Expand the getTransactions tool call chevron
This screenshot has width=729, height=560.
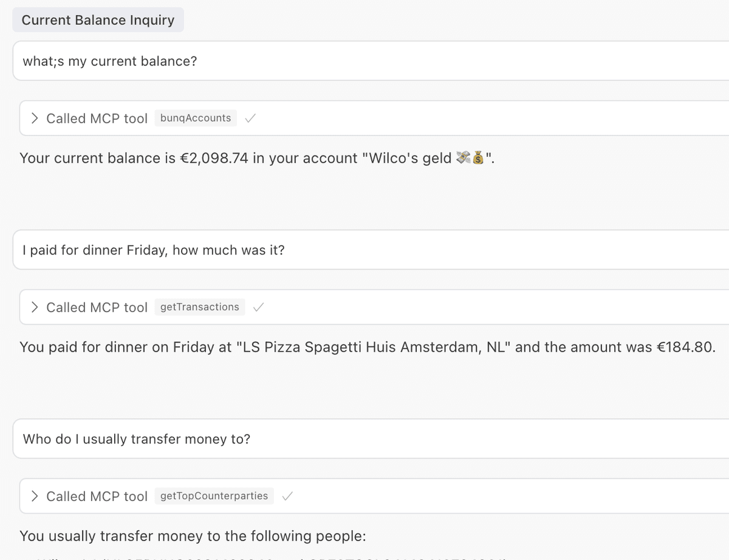coord(35,307)
